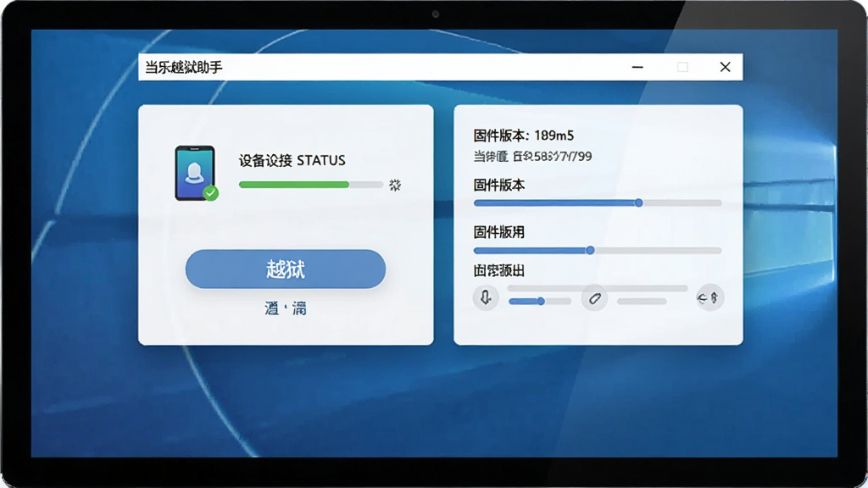868x488 pixels.
Task: Click the loading spinner beside the green progress bar
Action: click(395, 185)
